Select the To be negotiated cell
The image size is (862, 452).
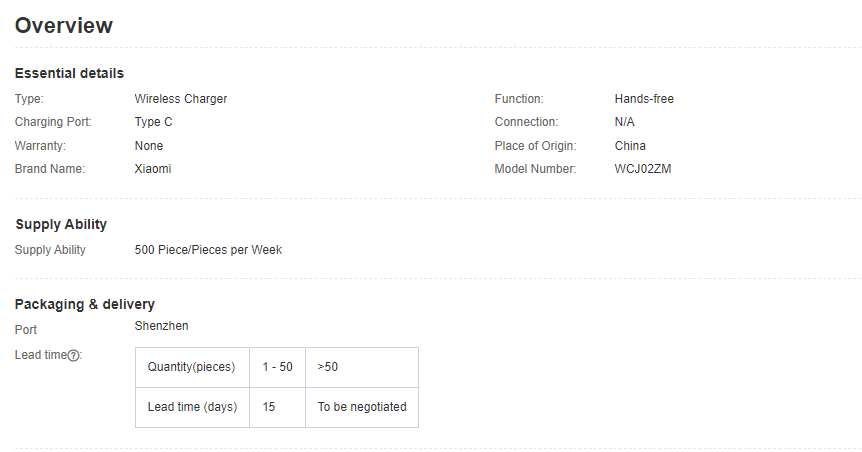click(362, 407)
